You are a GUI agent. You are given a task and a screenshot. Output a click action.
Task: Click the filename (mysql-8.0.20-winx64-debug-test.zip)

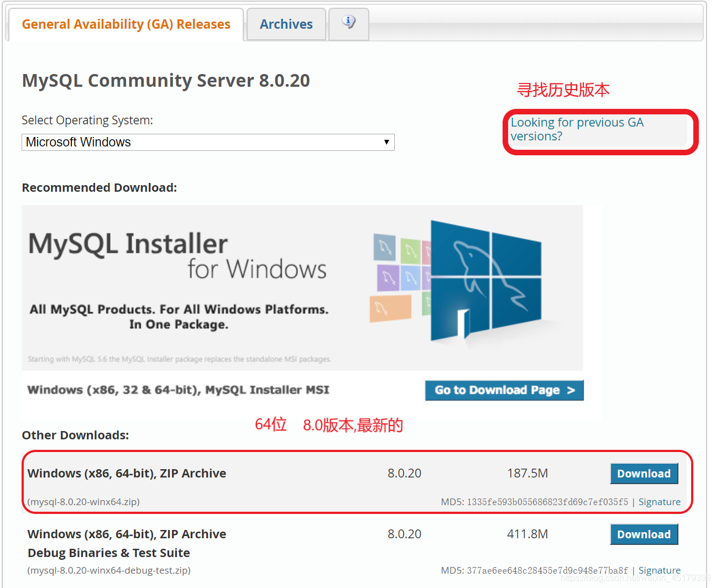[x=109, y=570]
